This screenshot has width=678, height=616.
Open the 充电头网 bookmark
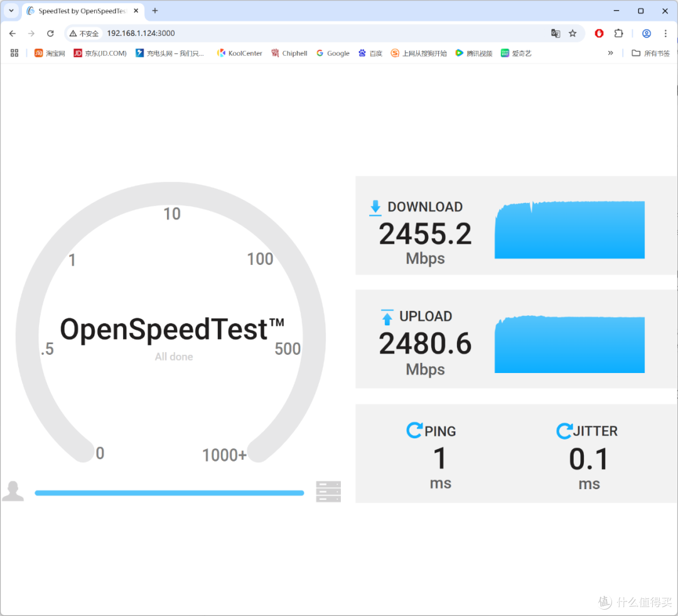[x=169, y=53]
